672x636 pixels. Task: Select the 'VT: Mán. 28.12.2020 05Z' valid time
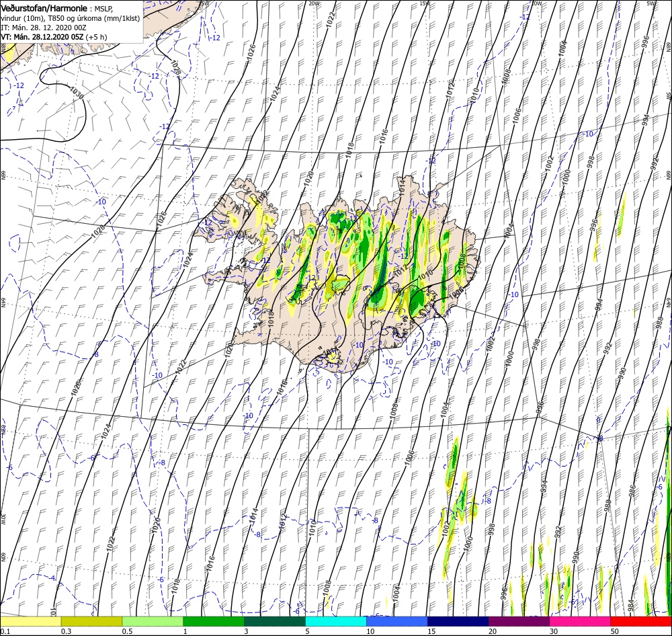42,37
